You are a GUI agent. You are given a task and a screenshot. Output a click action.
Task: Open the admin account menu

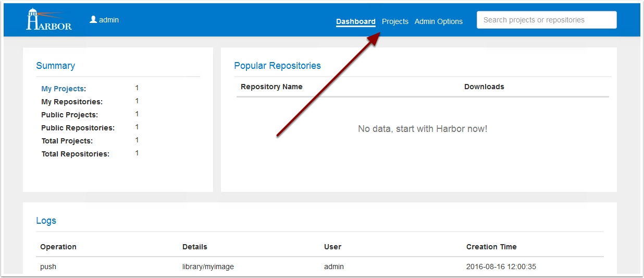coord(104,20)
